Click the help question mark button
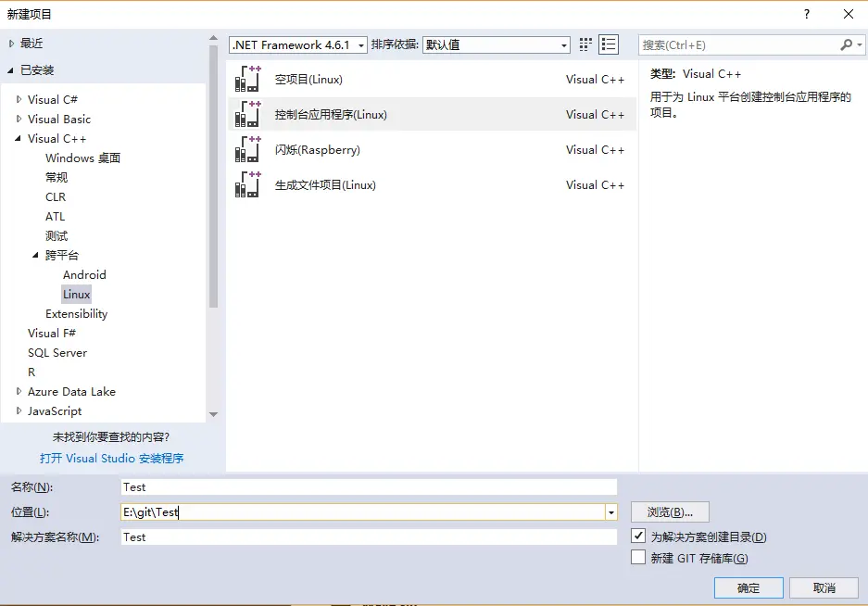Screen dimensions: 868x606 (x=807, y=14)
